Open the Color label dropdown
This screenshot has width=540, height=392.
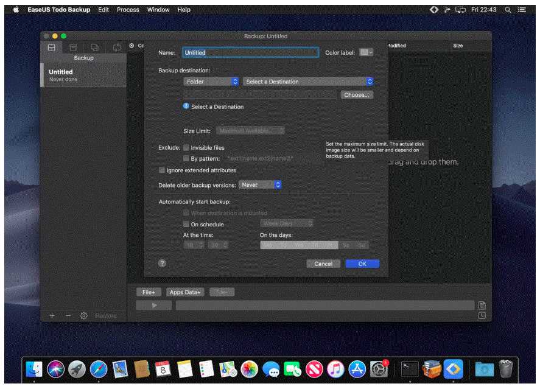click(x=366, y=52)
